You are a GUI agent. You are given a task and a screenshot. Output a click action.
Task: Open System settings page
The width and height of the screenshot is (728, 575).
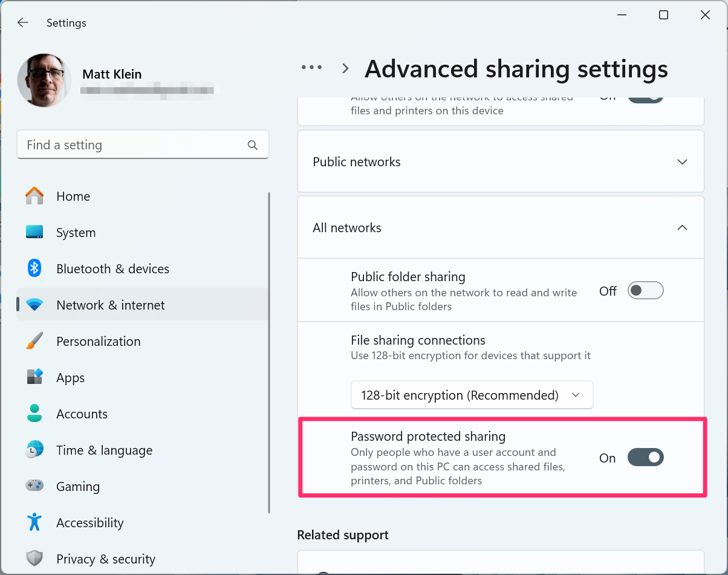click(143, 232)
